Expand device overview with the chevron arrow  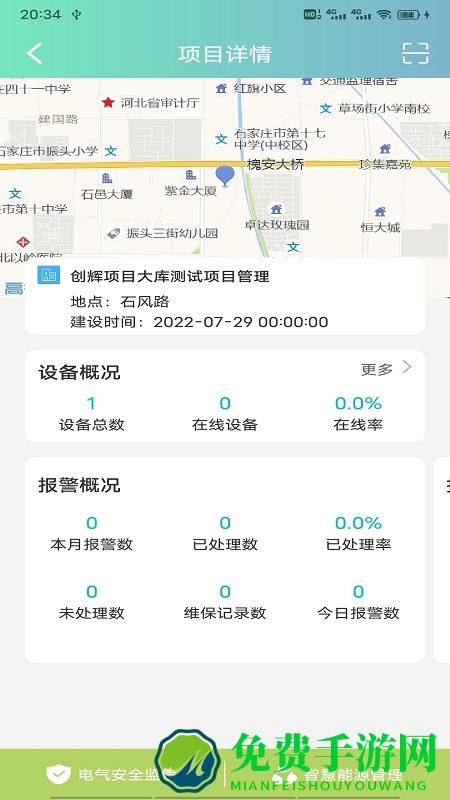(407, 367)
